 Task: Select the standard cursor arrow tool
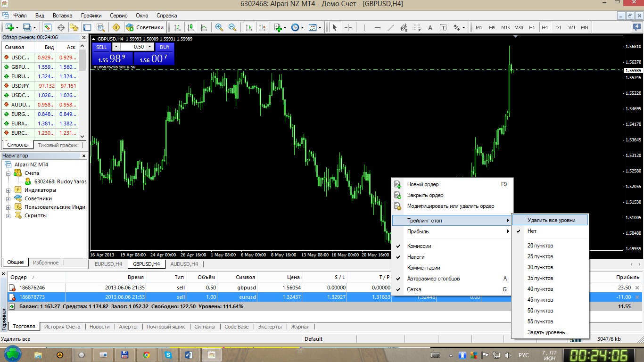[335, 27]
